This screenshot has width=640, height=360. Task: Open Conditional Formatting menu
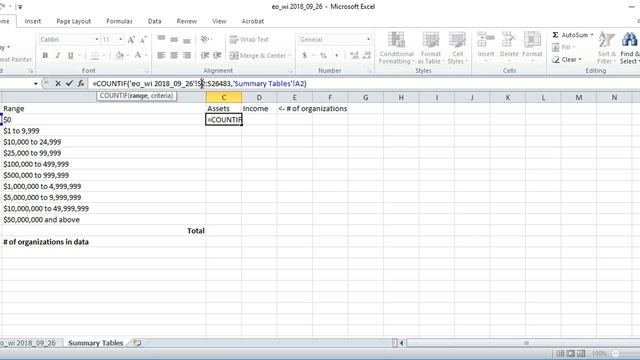tap(396, 48)
